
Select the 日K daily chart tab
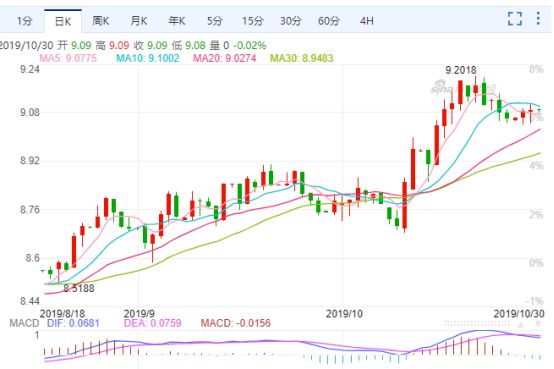click(x=63, y=21)
